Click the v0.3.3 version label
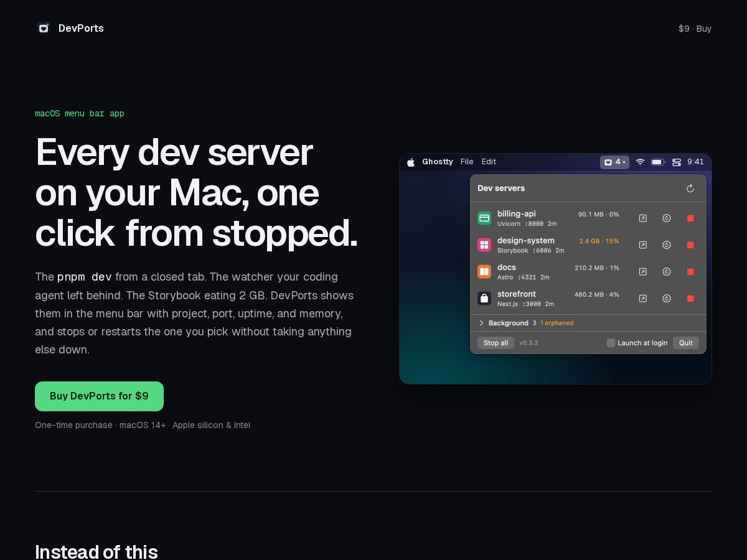The width and height of the screenshot is (747, 560). 529,343
